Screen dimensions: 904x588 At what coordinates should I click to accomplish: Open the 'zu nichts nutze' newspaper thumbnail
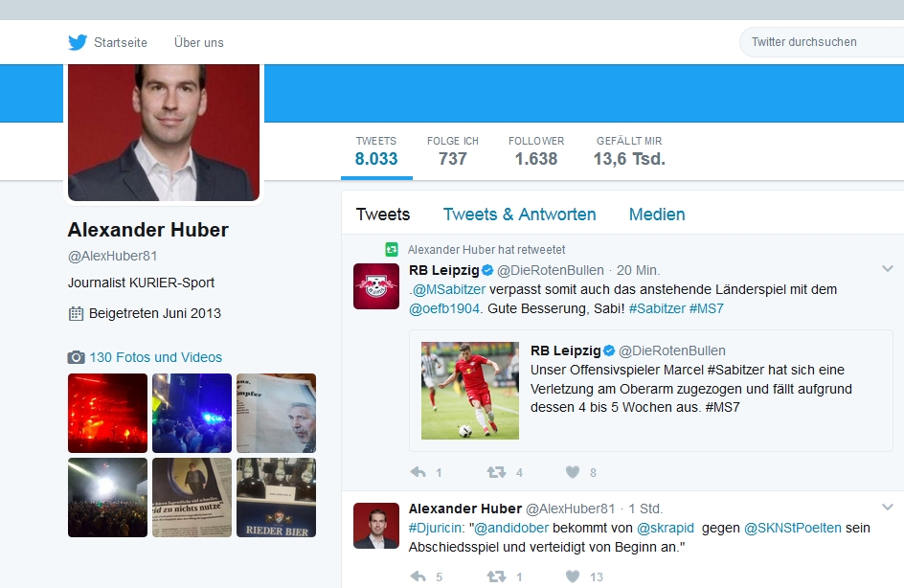click(x=192, y=497)
